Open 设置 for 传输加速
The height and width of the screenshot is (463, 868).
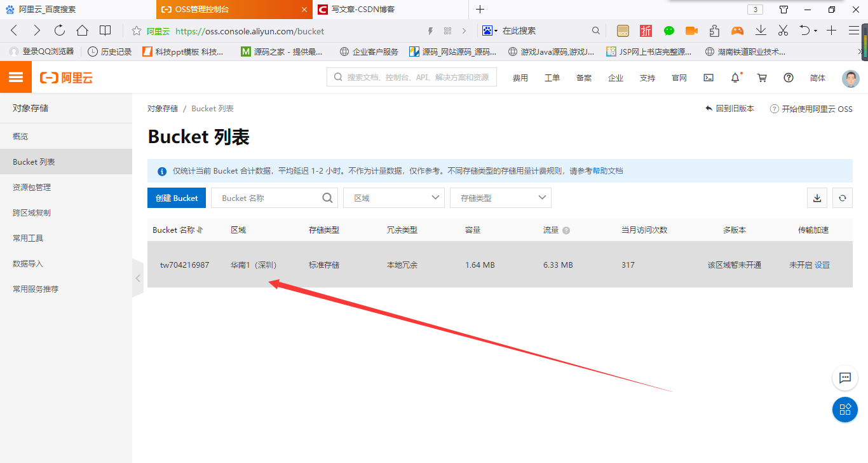[x=822, y=265]
